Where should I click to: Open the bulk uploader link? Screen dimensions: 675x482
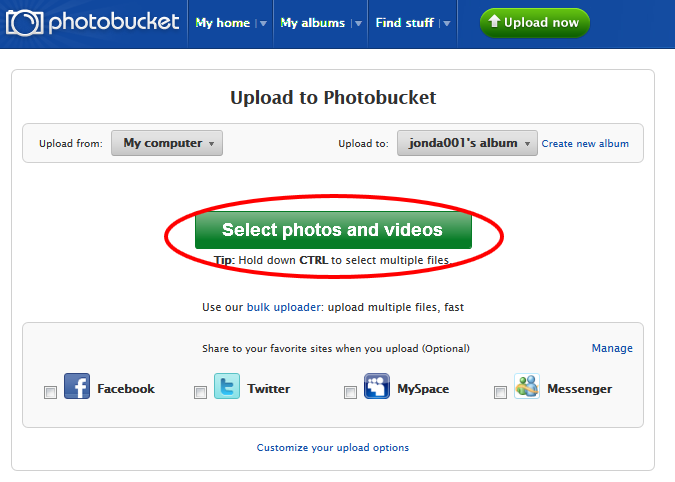[283, 307]
